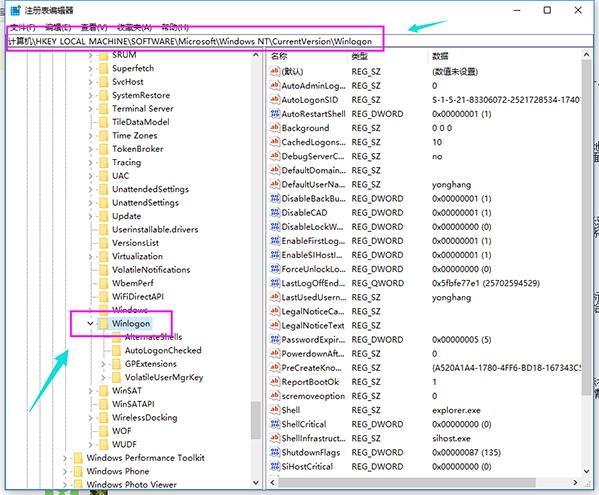This screenshot has width=599, height=495.
Task: Select the Windows Photo Viewer key
Action: click(x=131, y=484)
